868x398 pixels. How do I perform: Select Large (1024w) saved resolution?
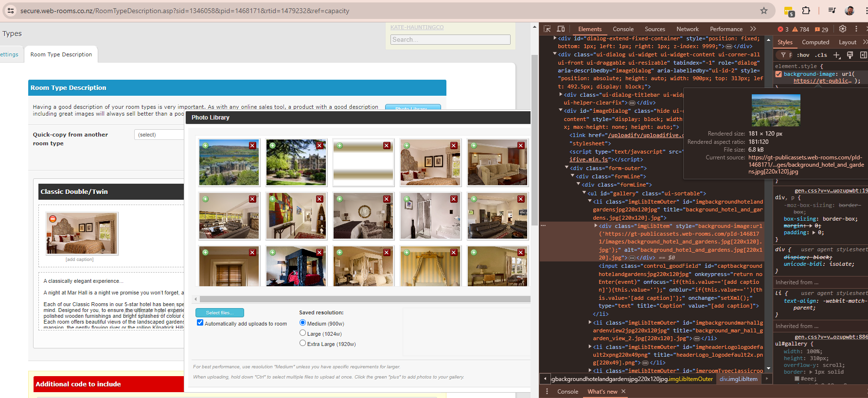302,333
